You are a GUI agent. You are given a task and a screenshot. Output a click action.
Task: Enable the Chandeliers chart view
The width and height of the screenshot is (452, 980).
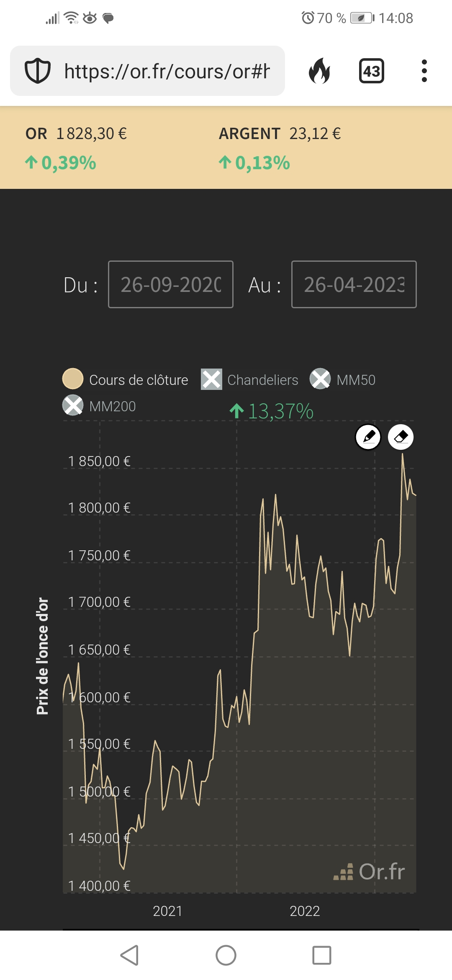click(249, 379)
